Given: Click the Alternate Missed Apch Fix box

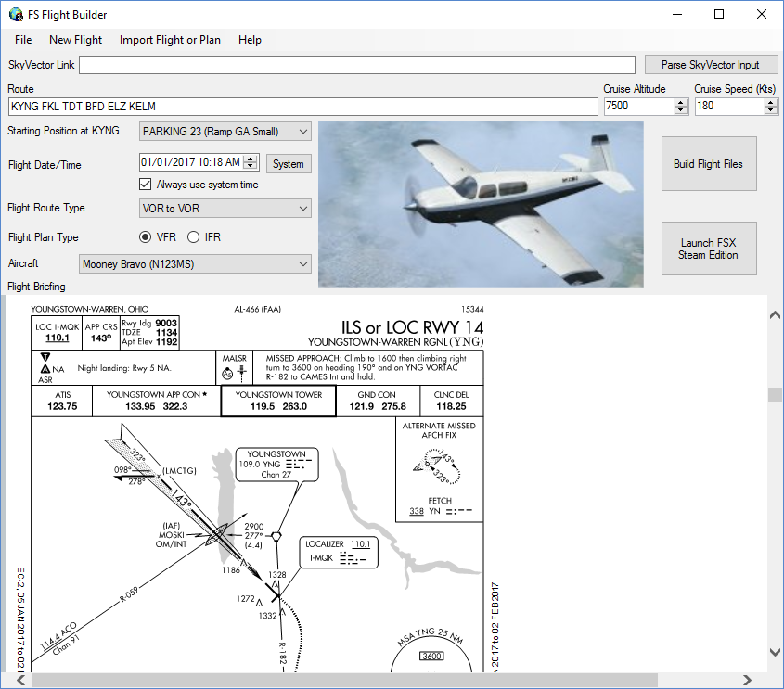Looking at the screenshot, I should point(440,469).
